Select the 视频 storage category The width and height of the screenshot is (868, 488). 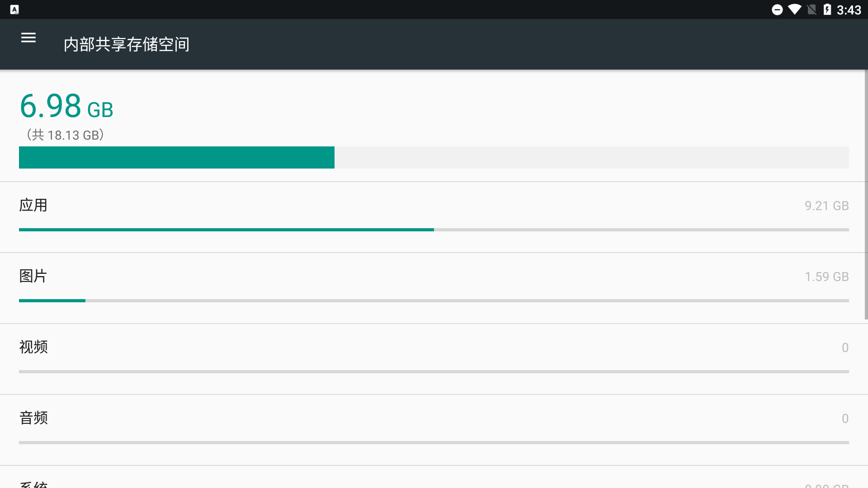point(33,347)
